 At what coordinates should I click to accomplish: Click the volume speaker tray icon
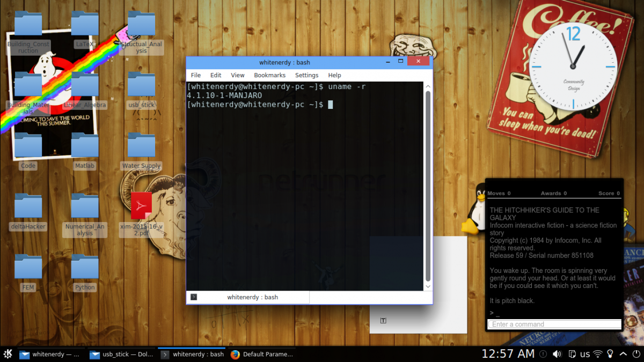tap(557, 354)
